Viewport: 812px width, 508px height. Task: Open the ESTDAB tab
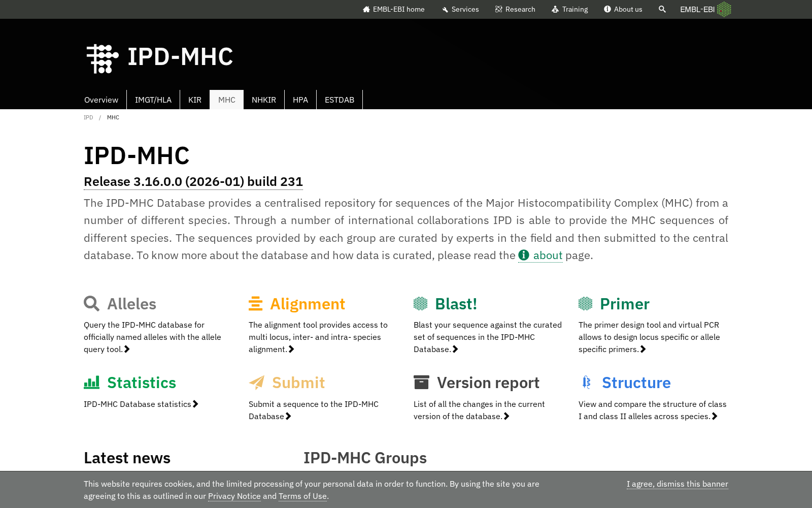[x=340, y=100]
